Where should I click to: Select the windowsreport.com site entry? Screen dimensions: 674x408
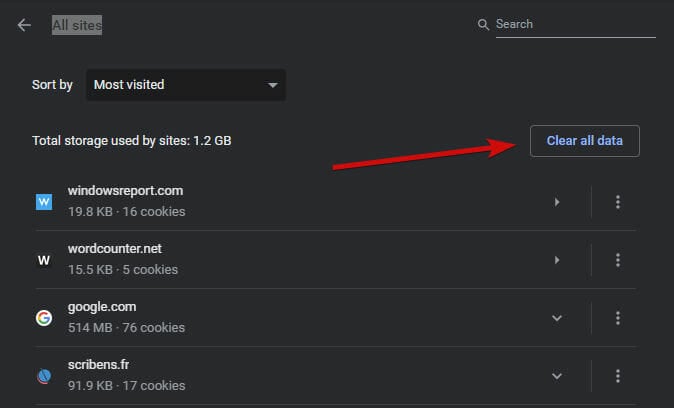pos(335,202)
